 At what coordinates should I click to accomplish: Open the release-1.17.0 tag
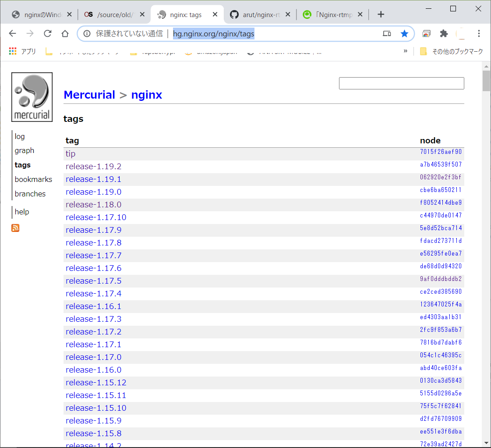pyautogui.click(x=93, y=357)
